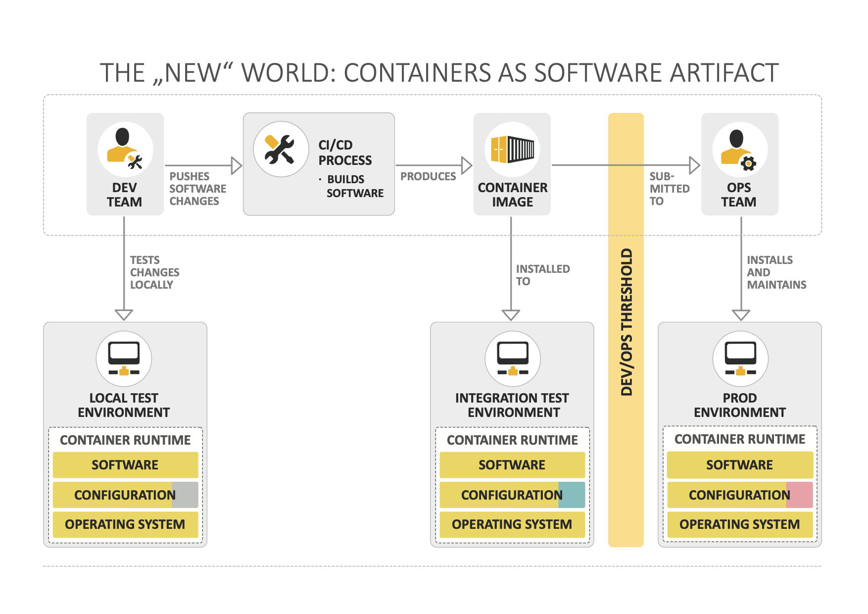Select the gray swatch in local Configuration bar
Screen dimensions: 868x614
click(x=185, y=495)
